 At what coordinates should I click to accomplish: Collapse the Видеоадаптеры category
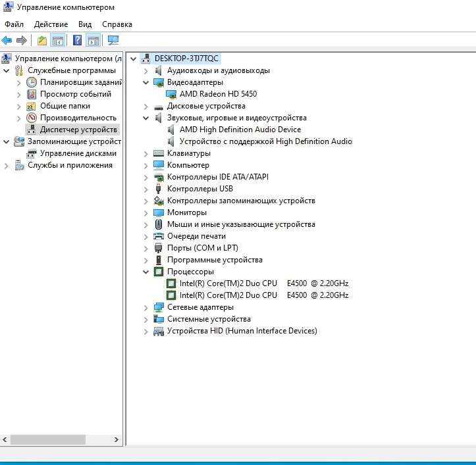click(146, 82)
